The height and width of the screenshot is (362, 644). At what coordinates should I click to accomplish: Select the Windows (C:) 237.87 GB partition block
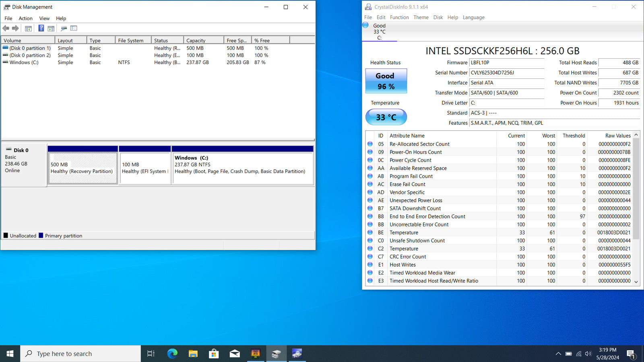(x=243, y=168)
